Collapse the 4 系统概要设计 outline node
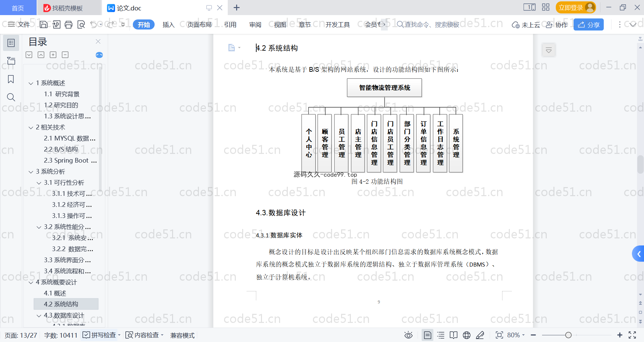 [31, 282]
